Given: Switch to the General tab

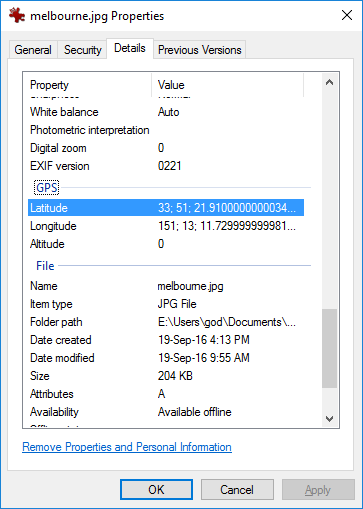Looking at the screenshot, I should point(33,50).
